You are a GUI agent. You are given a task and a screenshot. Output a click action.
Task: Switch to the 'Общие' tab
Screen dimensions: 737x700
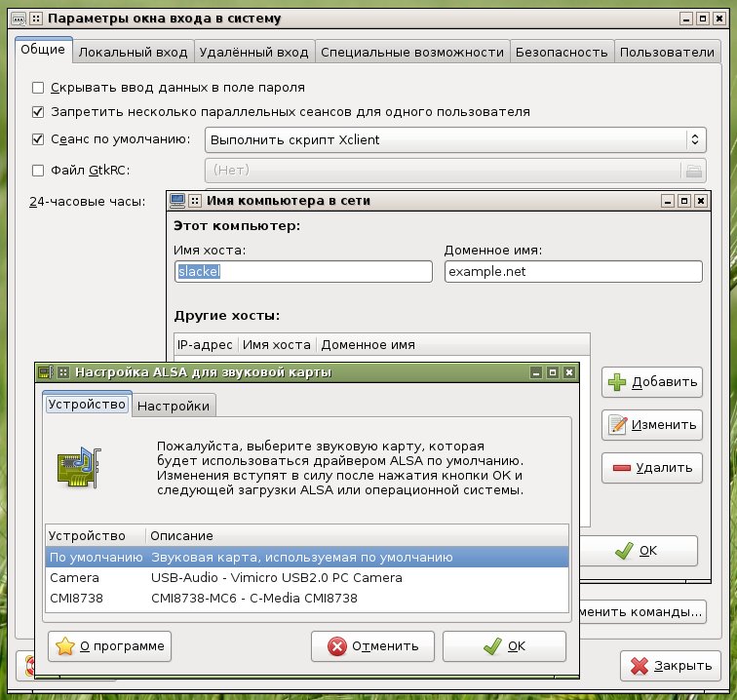coord(43,50)
